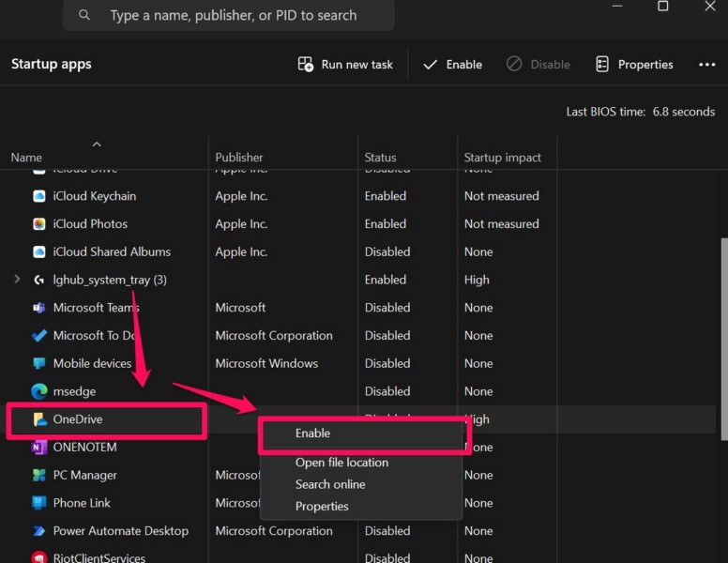
Task: Expand the lghub_system_tray group
Action: pos(17,280)
